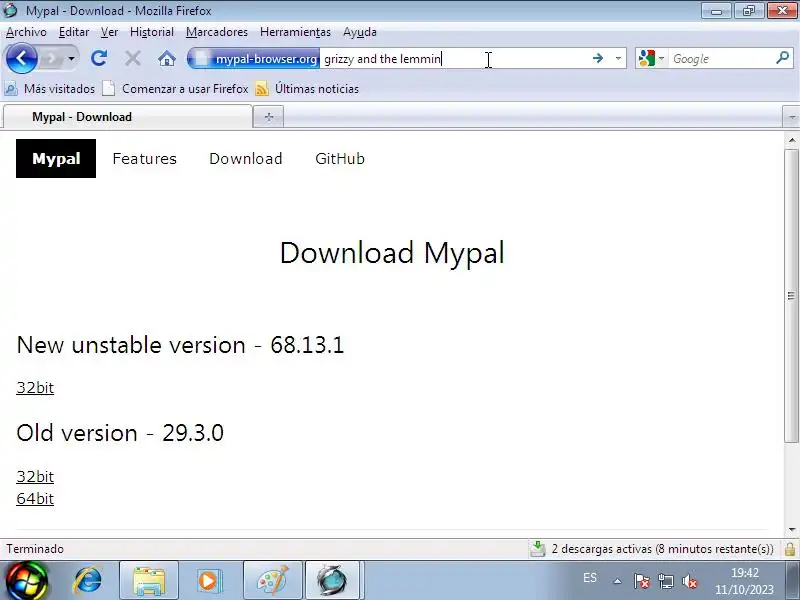The width and height of the screenshot is (800, 600).
Task: Open the Ayuda menu
Action: point(360,32)
